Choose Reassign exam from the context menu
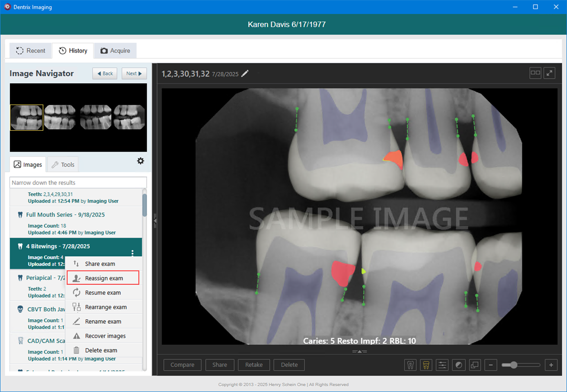Viewport: 567px width, 392px height. (102, 278)
